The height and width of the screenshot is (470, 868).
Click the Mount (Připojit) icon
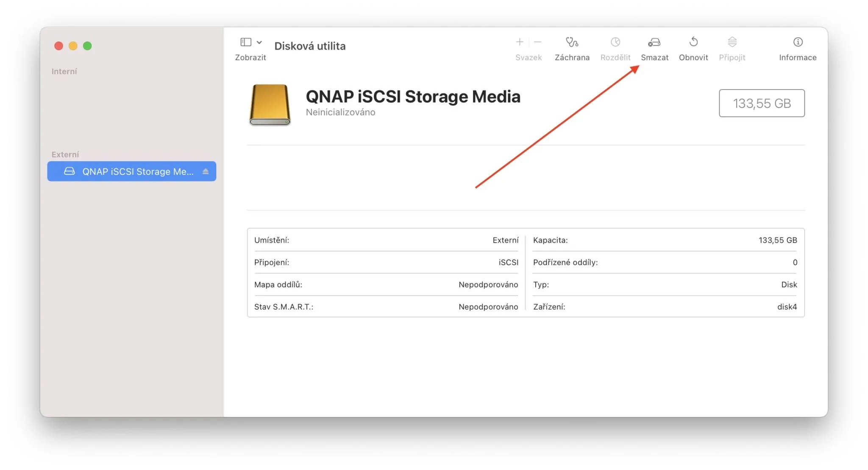(x=732, y=42)
